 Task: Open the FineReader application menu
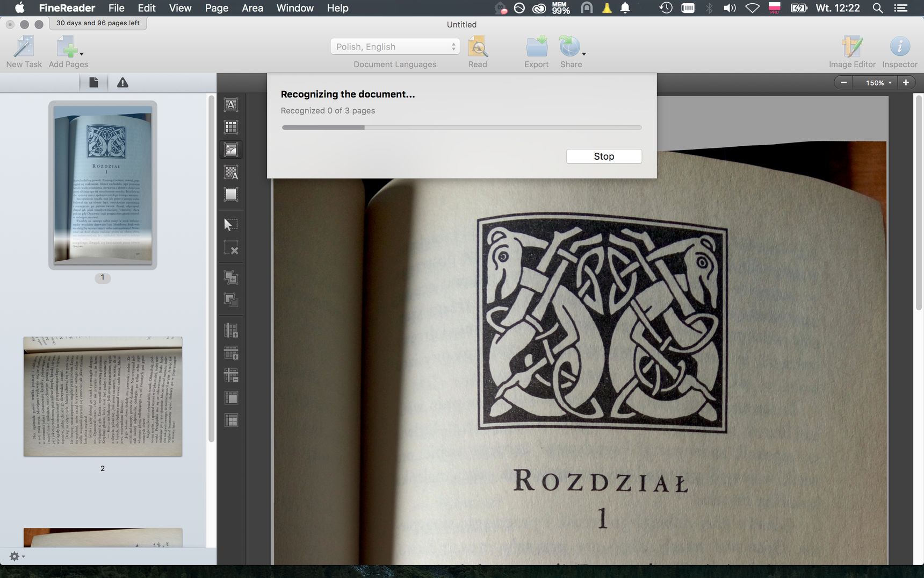pos(67,8)
